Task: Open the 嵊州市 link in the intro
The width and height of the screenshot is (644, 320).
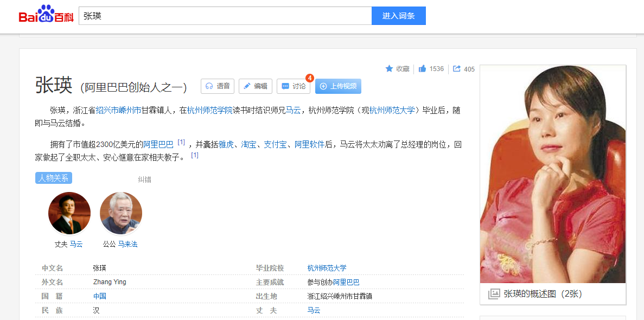Action: (x=130, y=110)
